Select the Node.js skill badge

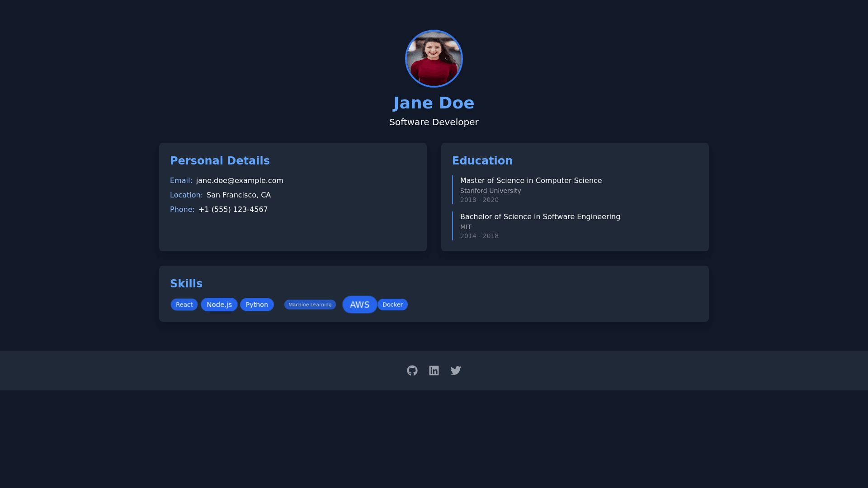tap(219, 305)
